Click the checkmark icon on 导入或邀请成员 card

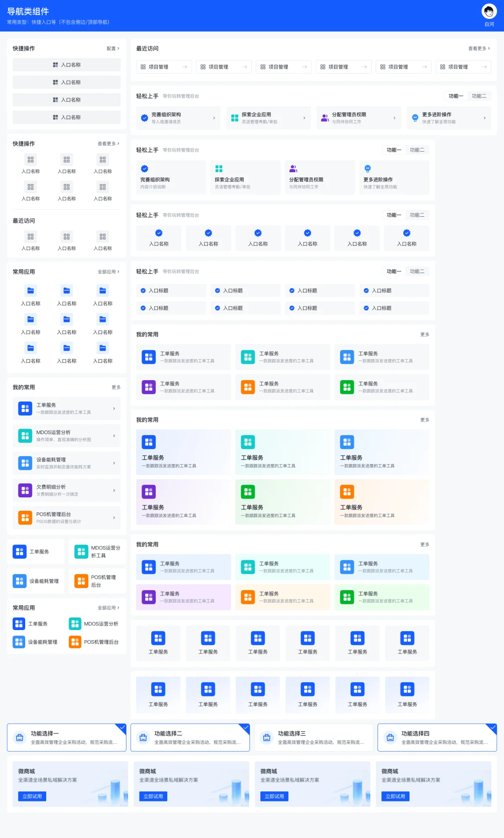point(144,118)
